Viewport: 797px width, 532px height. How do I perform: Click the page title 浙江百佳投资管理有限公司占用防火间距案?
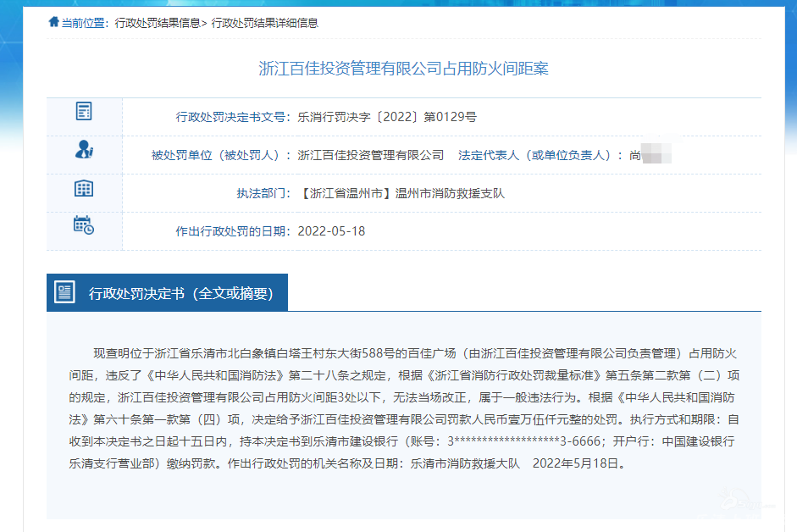pyautogui.click(x=403, y=69)
